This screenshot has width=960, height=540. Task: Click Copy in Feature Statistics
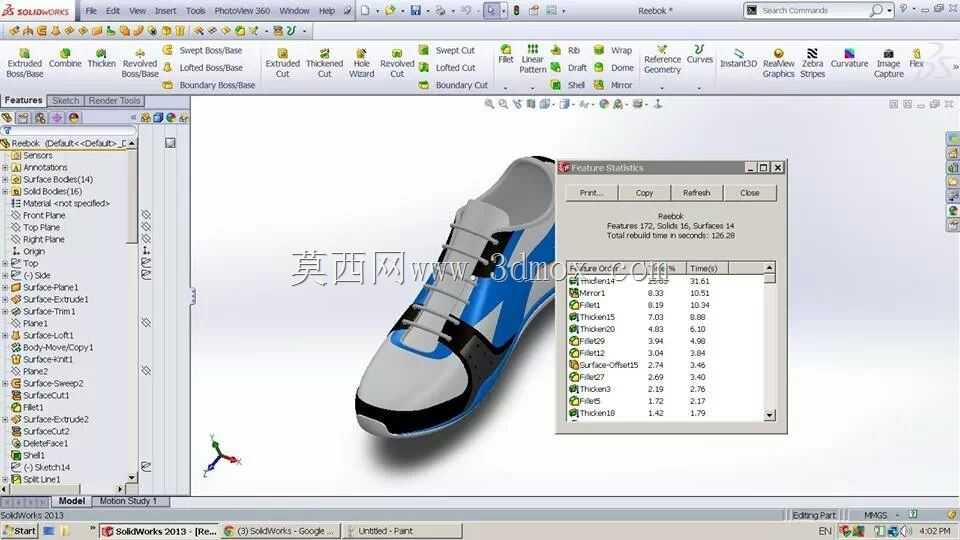pyautogui.click(x=644, y=193)
